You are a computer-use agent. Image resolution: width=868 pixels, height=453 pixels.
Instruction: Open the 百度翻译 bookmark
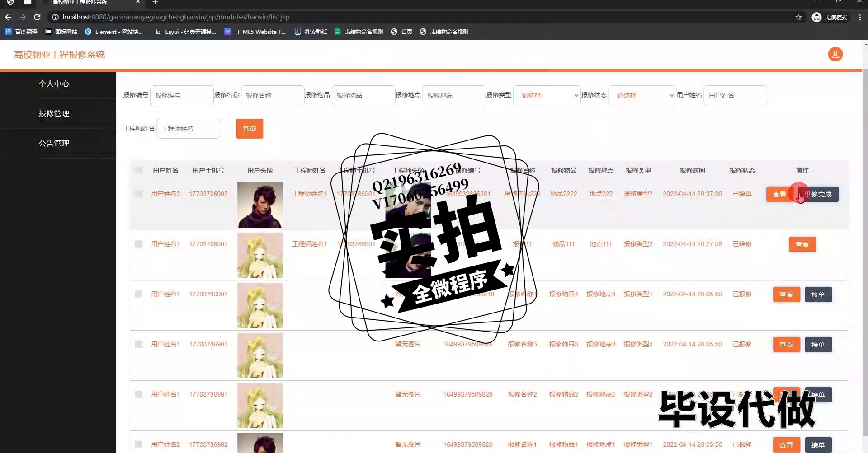click(21, 32)
